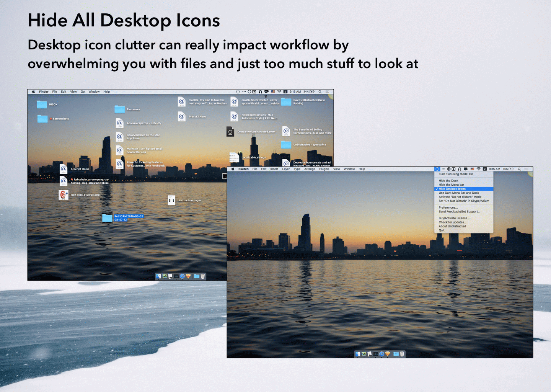
Task: Open Apple menu in Sketch window
Action: tap(233, 169)
